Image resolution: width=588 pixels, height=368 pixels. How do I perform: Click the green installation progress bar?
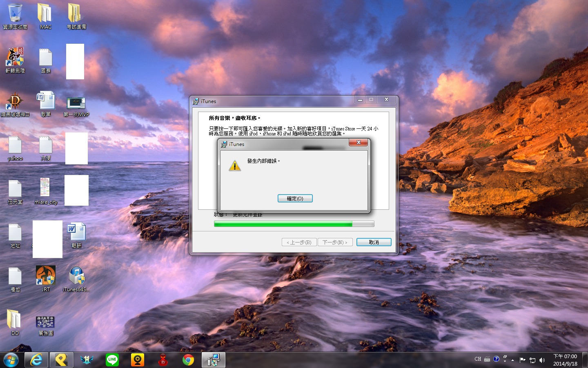pos(294,224)
